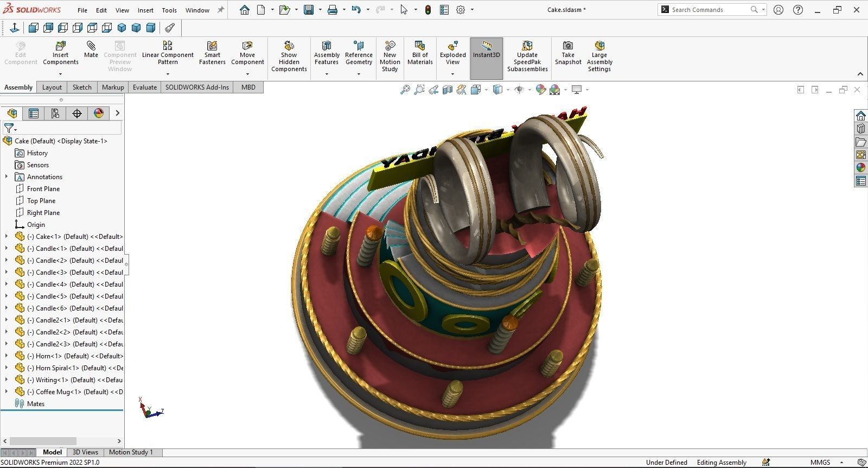
Task: Open the Options gear icon
Action: point(461,10)
